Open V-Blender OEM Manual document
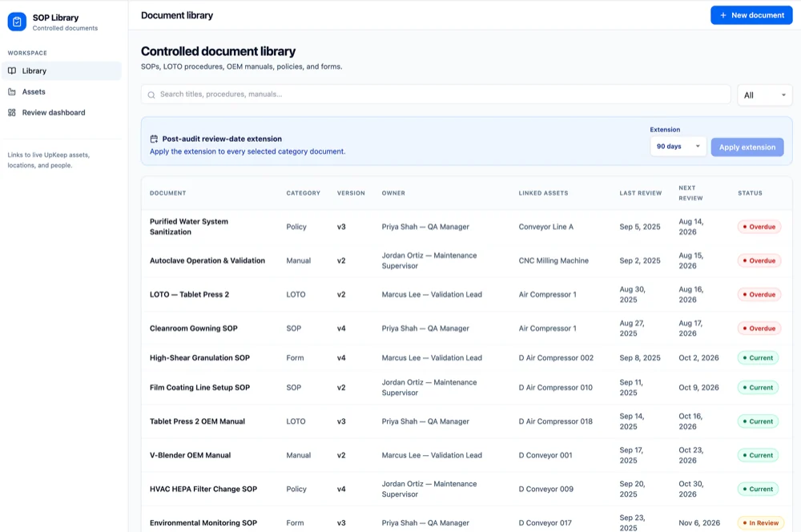This screenshot has width=801, height=532. point(190,455)
